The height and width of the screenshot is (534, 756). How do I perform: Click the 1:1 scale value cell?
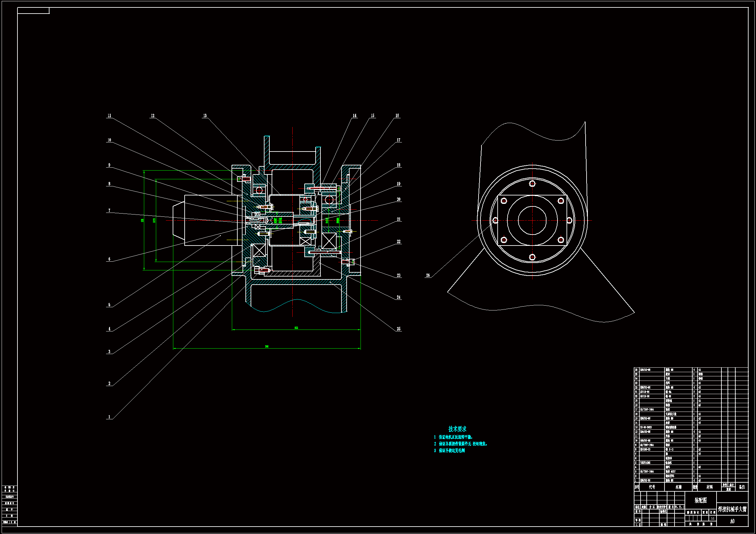pyautogui.click(x=713, y=518)
